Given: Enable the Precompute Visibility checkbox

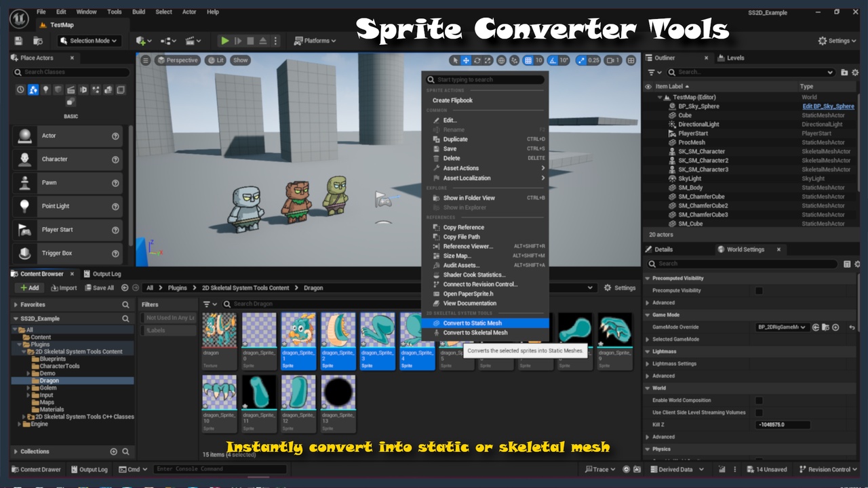Looking at the screenshot, I should pyautogui.click(x=759, y=291).
